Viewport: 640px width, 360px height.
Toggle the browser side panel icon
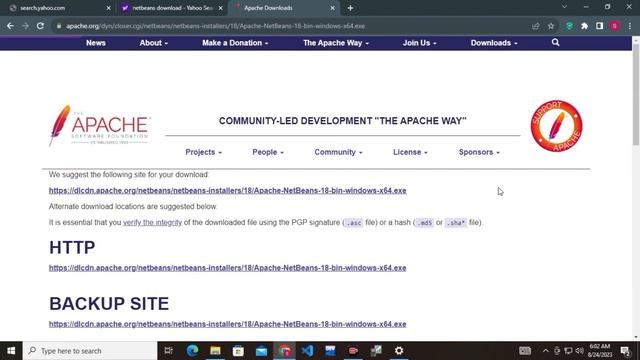pyautogui.click(x=600, y=26)
